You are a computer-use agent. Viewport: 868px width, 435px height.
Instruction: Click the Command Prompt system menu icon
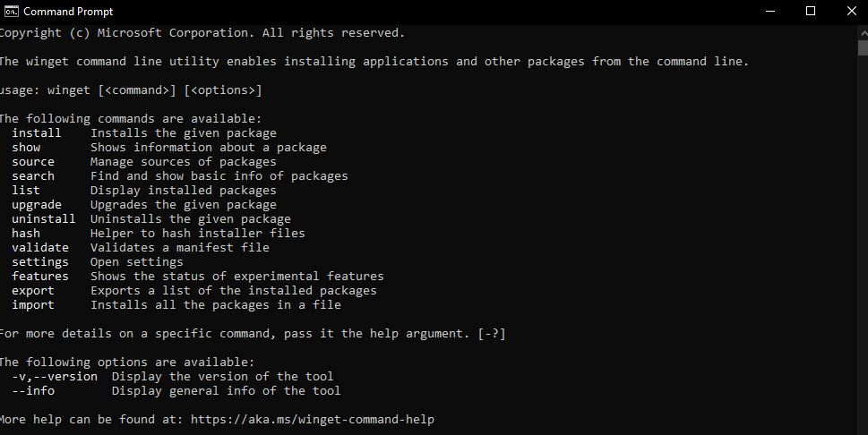pos(12,12)
